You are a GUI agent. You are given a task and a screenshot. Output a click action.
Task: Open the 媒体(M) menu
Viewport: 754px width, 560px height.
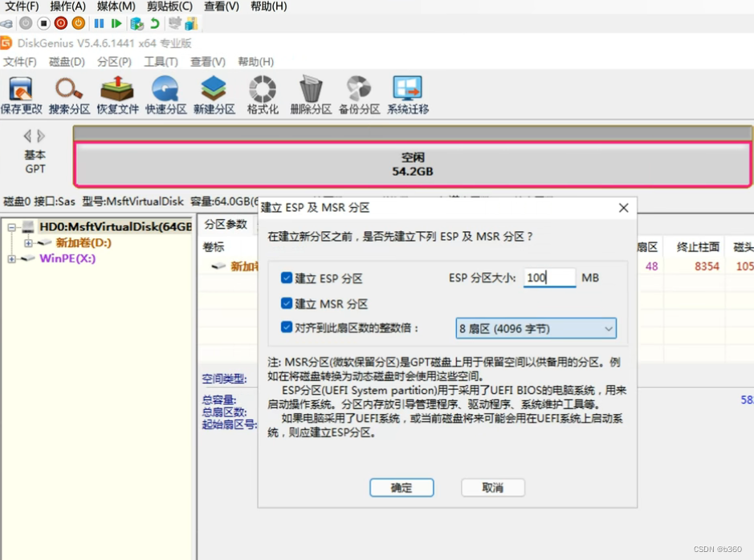tap(116, 6)
